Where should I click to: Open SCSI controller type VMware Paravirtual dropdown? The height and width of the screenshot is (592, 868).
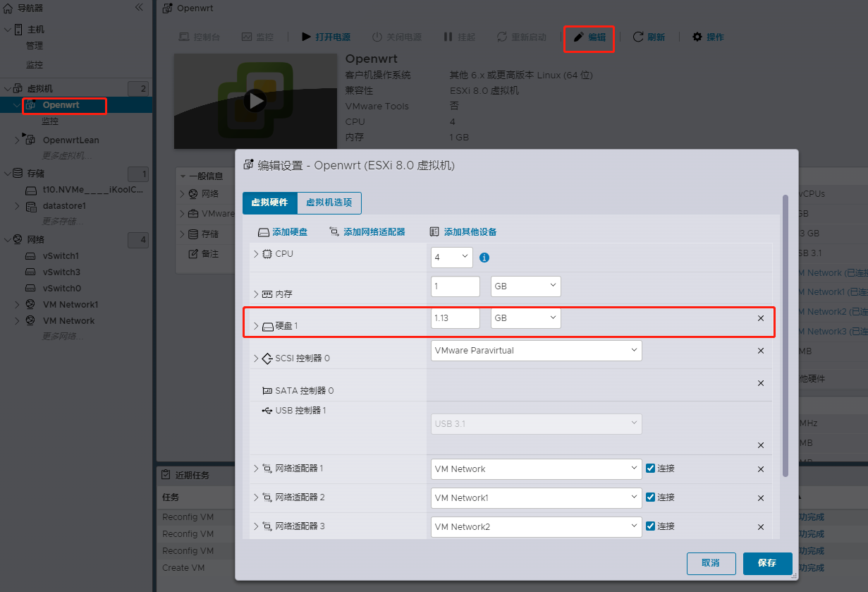(536, 351)
